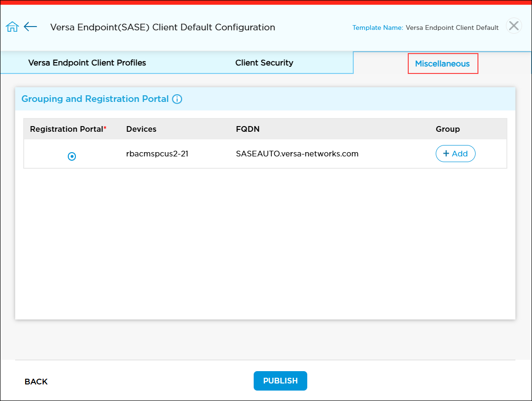Open the Client Security tab

coord(264,63)
